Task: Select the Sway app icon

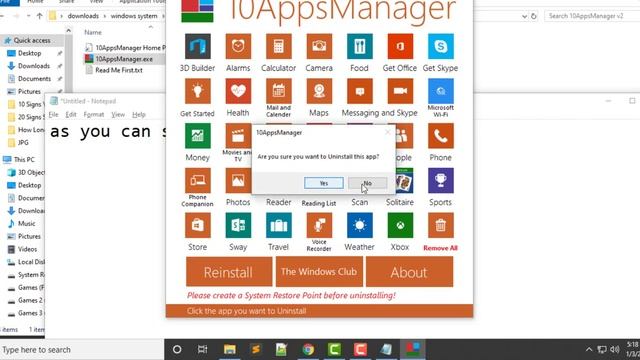Action: pos(238,225)
